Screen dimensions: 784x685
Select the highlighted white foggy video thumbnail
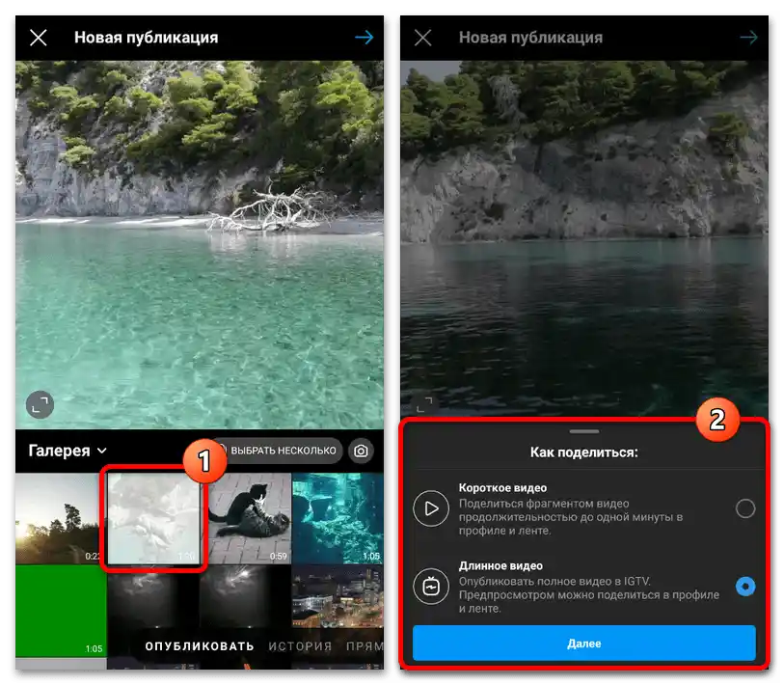154,518
